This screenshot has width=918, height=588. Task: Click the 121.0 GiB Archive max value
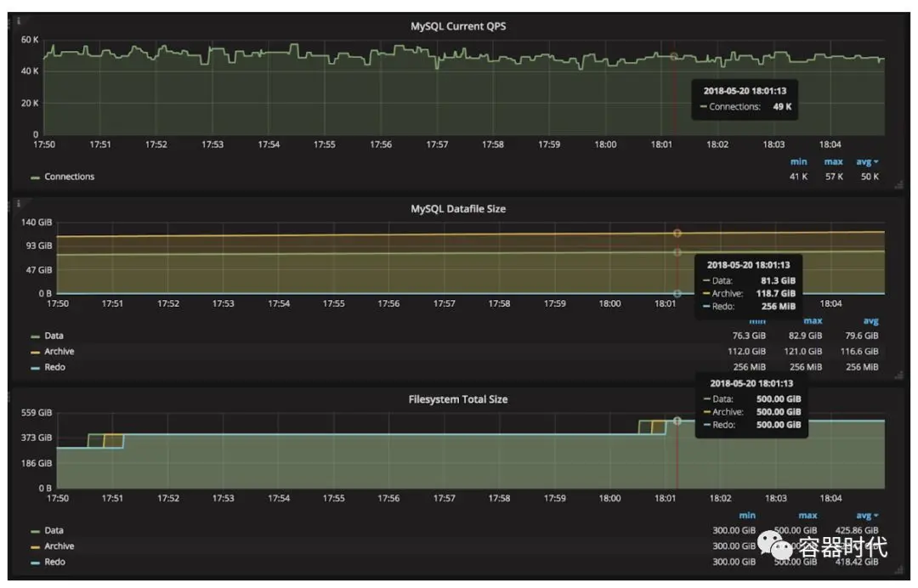(x=802, y=352)
